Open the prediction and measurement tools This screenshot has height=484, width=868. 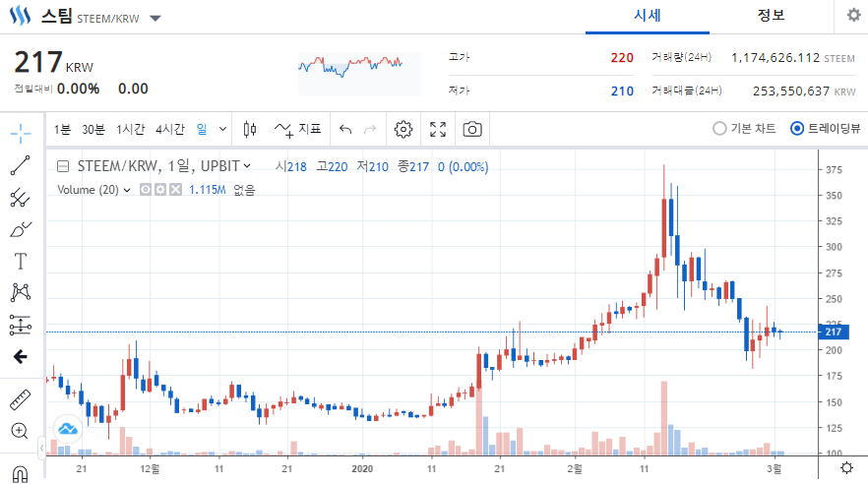point(21,325)
